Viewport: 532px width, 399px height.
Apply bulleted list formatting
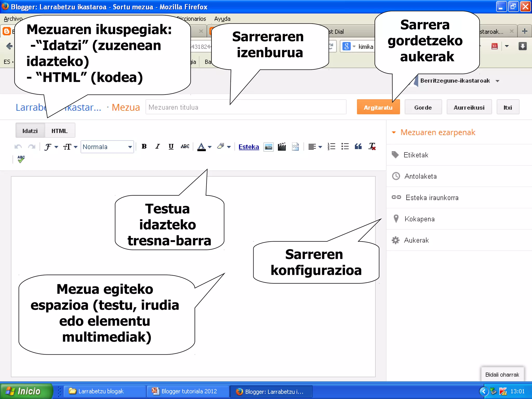tap(345, 147)
